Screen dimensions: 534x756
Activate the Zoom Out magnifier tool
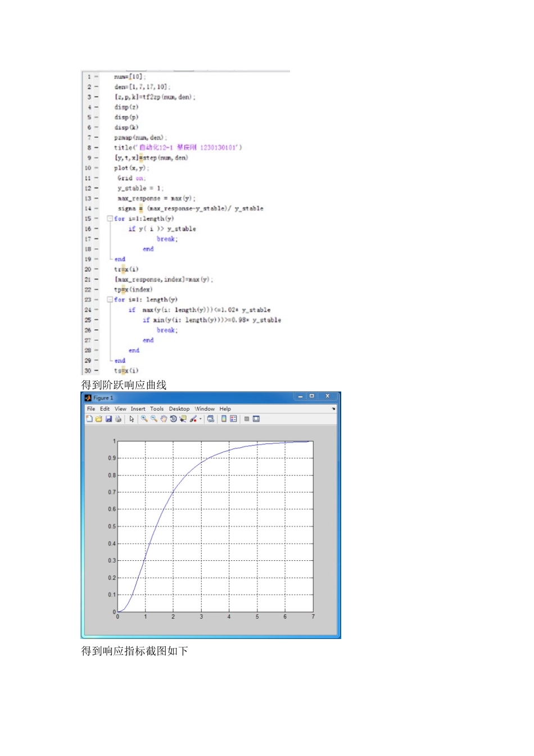[153, 418]
